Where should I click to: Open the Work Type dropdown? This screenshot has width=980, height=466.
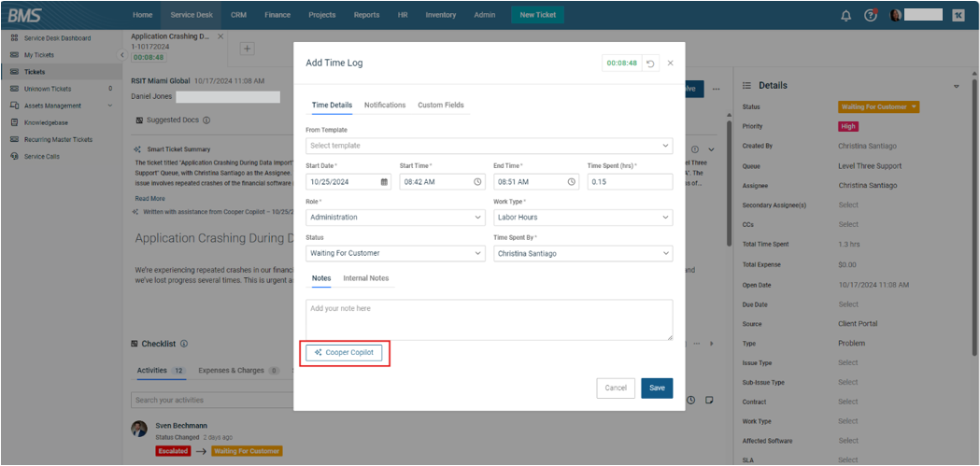pos(582,218)
